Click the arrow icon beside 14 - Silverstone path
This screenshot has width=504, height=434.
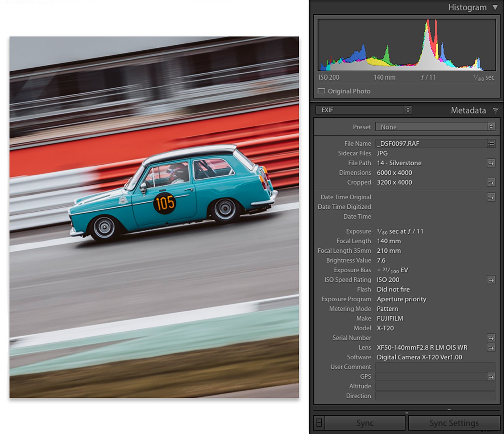(x=491, y=163)
